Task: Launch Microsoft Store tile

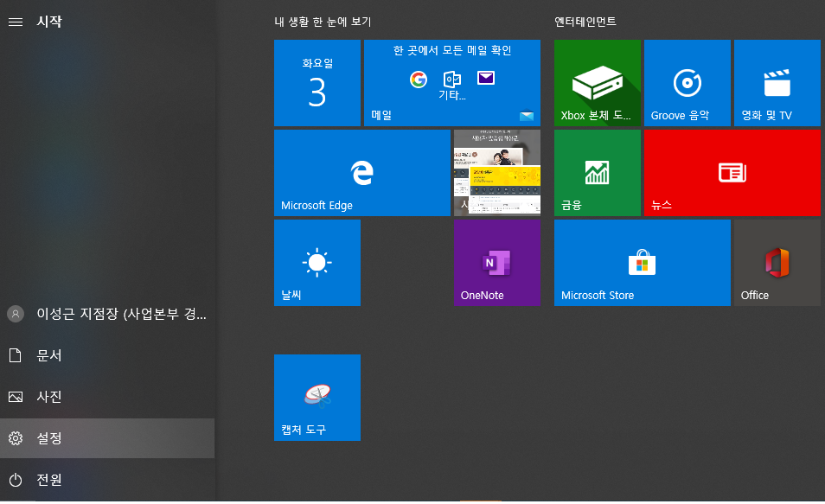Action: pyautogui.click(x=643, y=263)
